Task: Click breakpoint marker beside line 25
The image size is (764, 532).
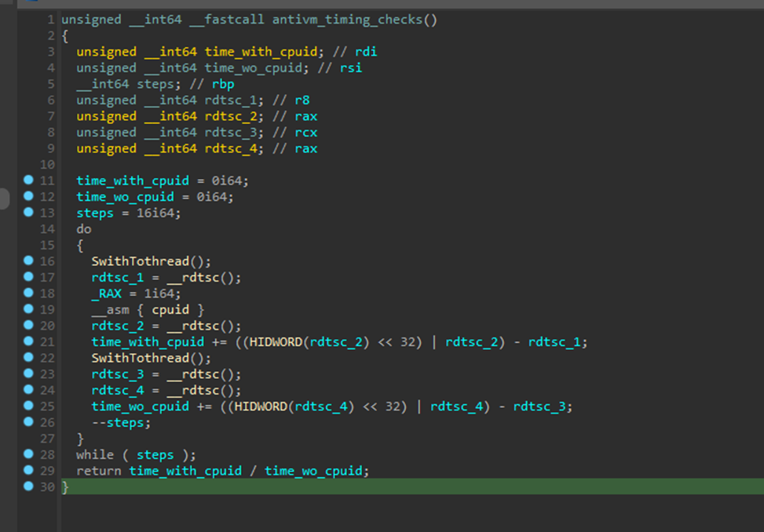Action: tap(28, 406)
